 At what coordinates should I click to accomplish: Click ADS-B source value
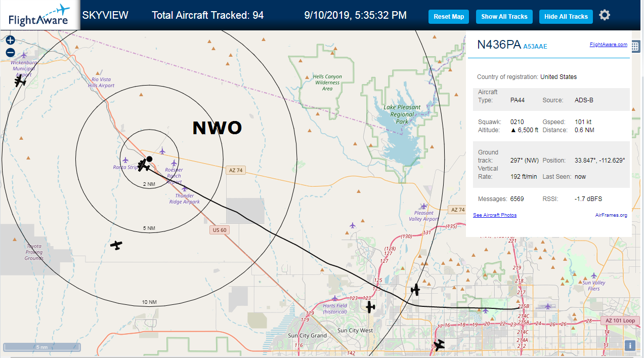point(584,100)
